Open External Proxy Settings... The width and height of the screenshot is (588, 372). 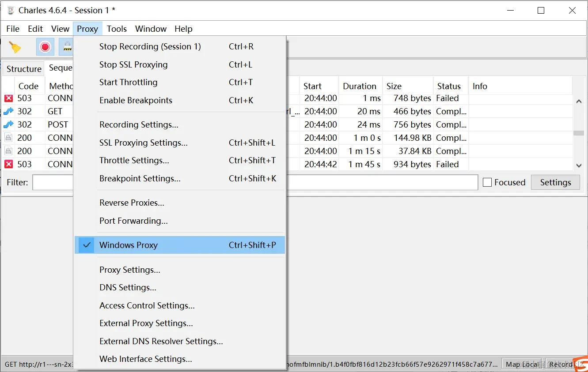180,323
